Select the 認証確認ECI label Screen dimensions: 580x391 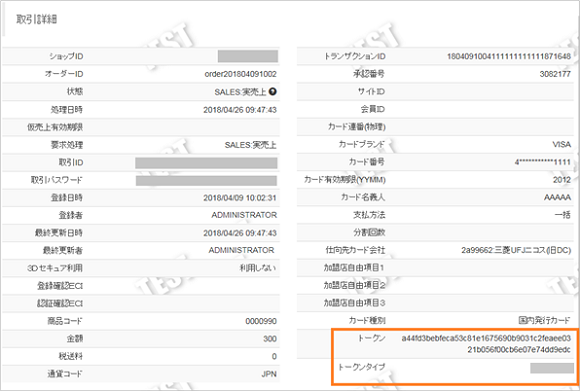pos(60,303)
